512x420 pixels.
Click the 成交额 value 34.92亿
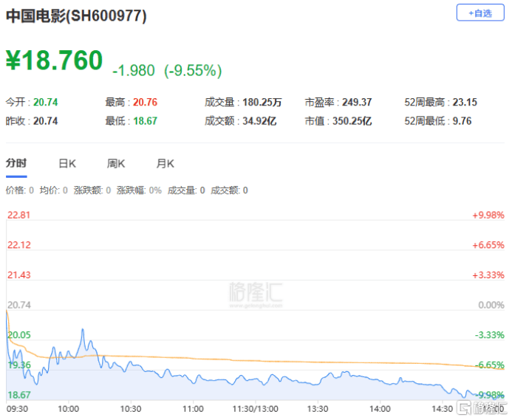click(259, 121)
